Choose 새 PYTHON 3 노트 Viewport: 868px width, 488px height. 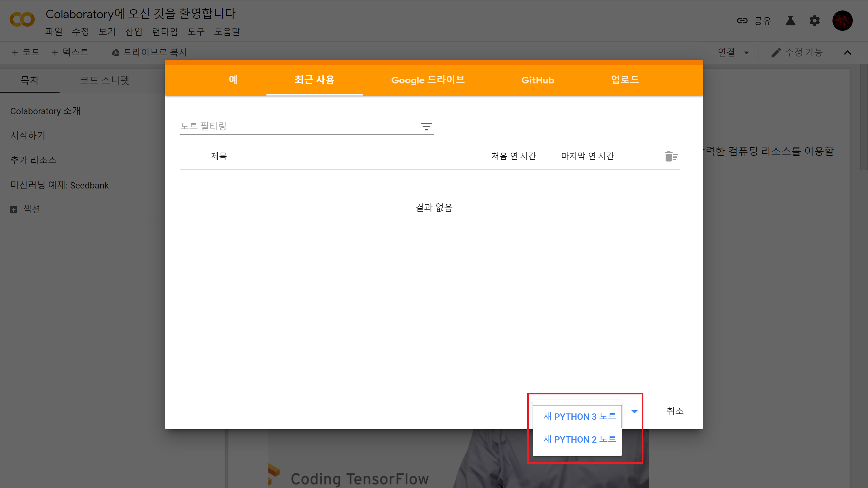click(579, 416)
